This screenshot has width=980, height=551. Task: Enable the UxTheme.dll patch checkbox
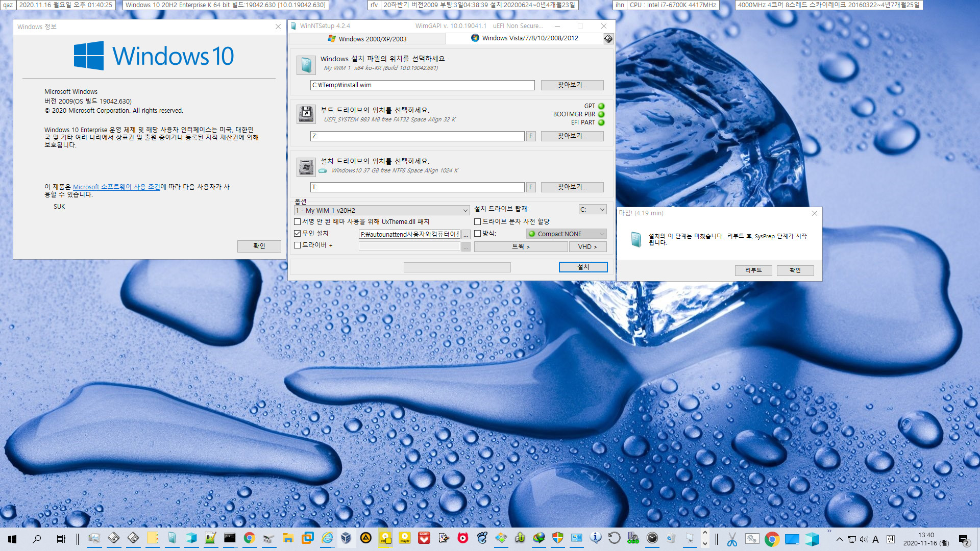298,222
